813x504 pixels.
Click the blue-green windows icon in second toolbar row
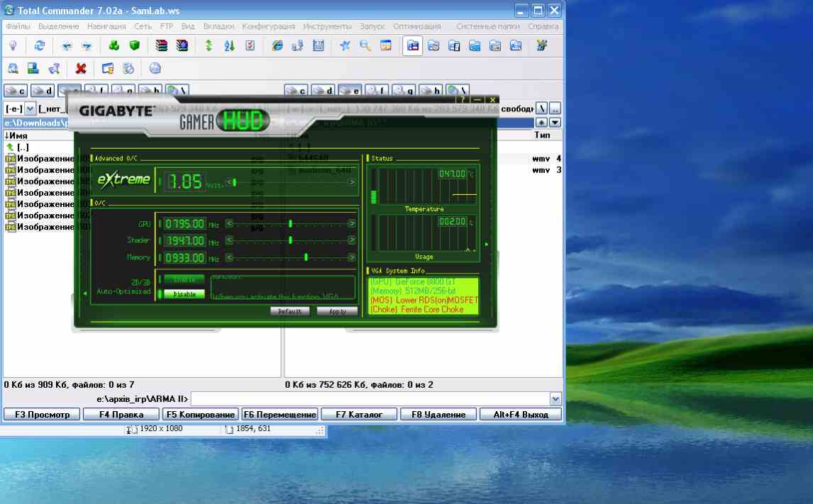33,68
